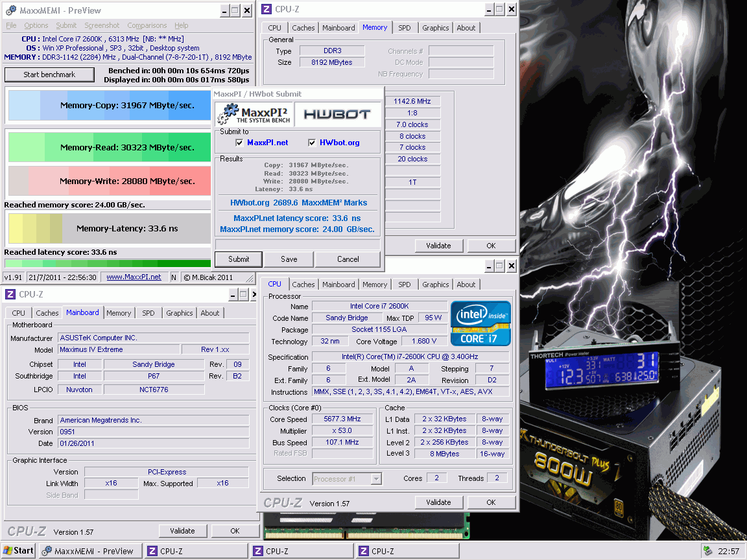Image resolution: width=747 pixels, height=560 pixels.
Task: Click second CPU-Z taskbar button
Action: [302, 551]
